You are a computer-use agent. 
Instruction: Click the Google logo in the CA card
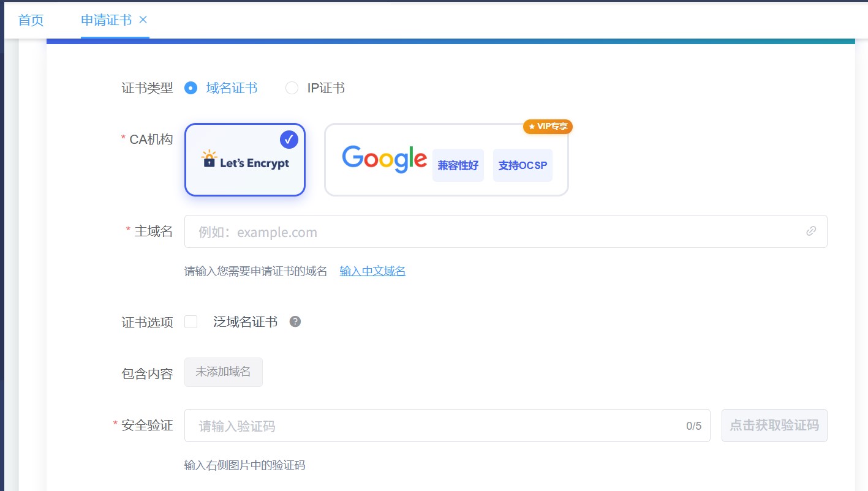pyautogui.click(x=384, y=160)
